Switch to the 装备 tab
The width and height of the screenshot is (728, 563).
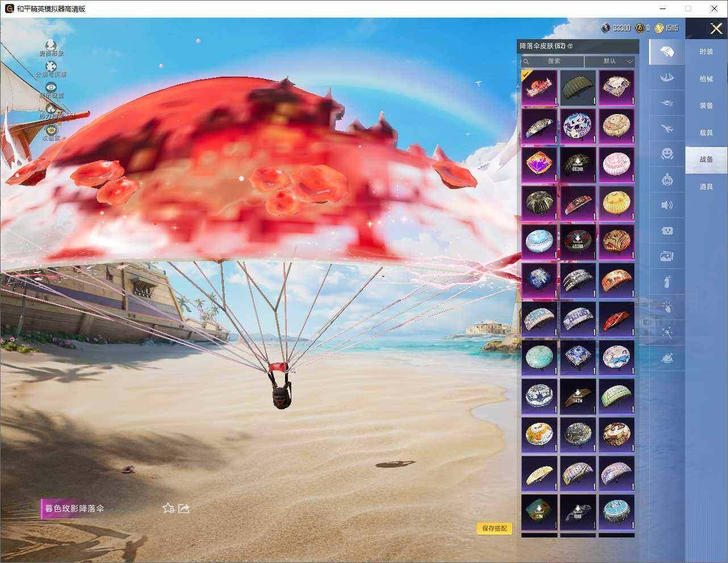click(x=706, y=106)
